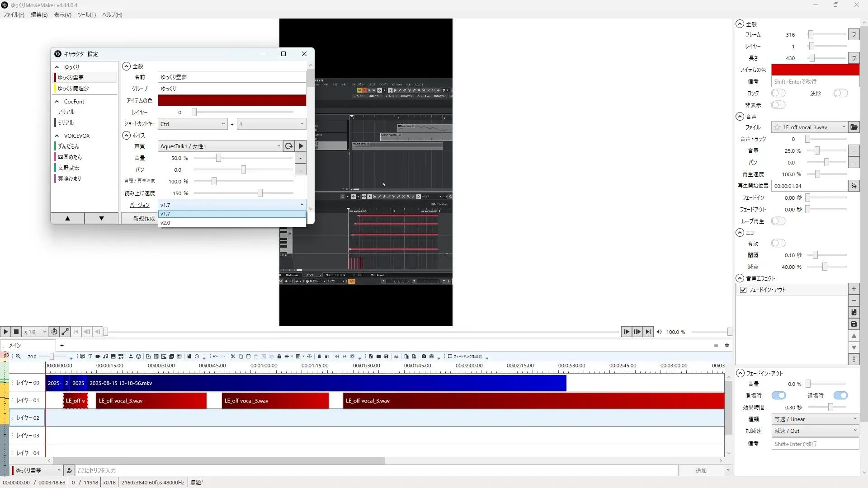This screenshot has width=868, height=488.
Task: Click the music note audio item icon
Action: 105,357
